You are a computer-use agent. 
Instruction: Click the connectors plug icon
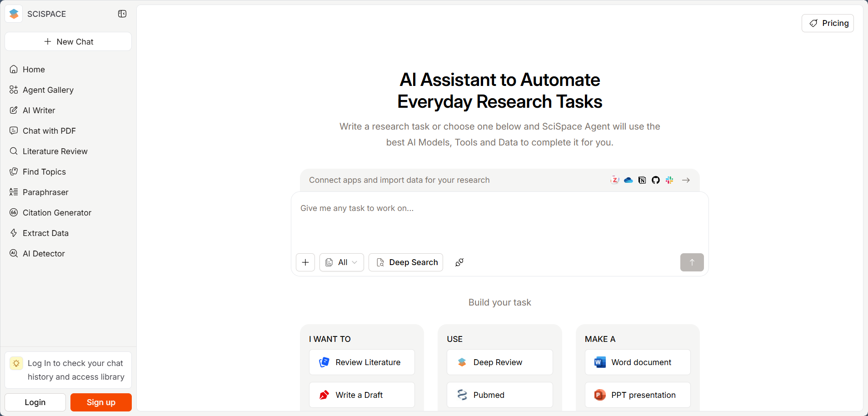[459, 262]
